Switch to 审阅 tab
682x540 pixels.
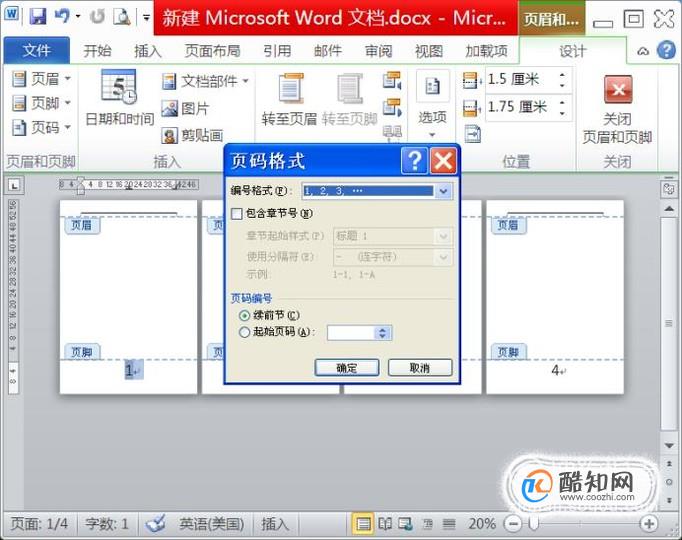pos(378,51)
